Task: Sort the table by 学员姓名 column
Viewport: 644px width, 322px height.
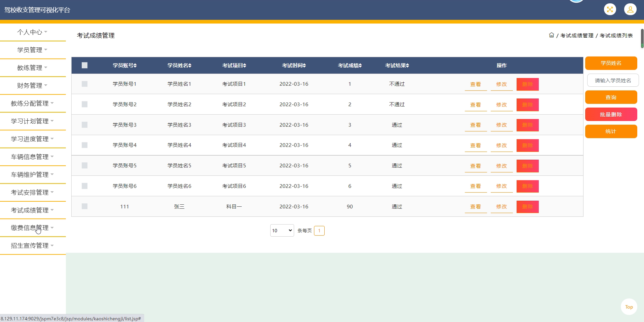Action: pos(179,66)
